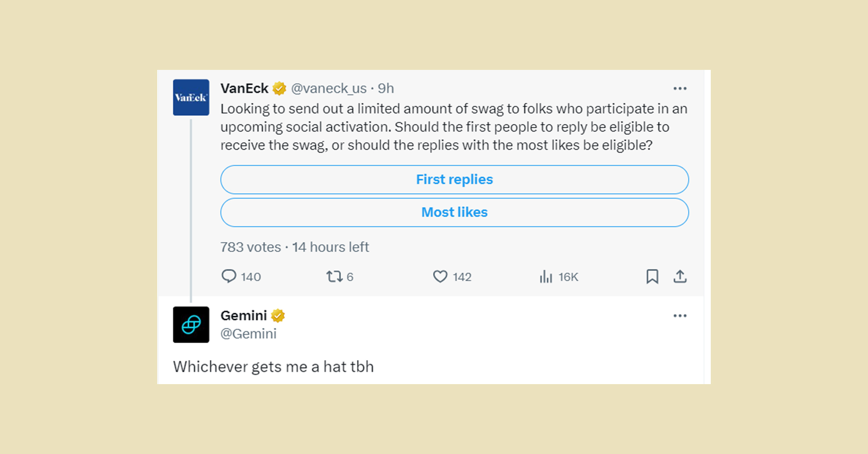Image resolution: width=868 pixels, height=454 pixels.
Task: Retweet the VanEck swag poll
Action: coord(334,276)
